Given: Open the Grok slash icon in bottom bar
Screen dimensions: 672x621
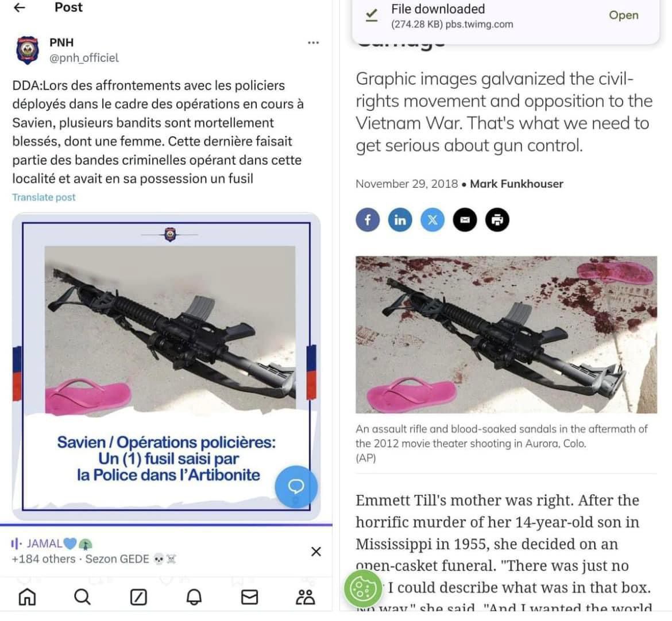Looking at the screenshot, I should coord(138,597).
